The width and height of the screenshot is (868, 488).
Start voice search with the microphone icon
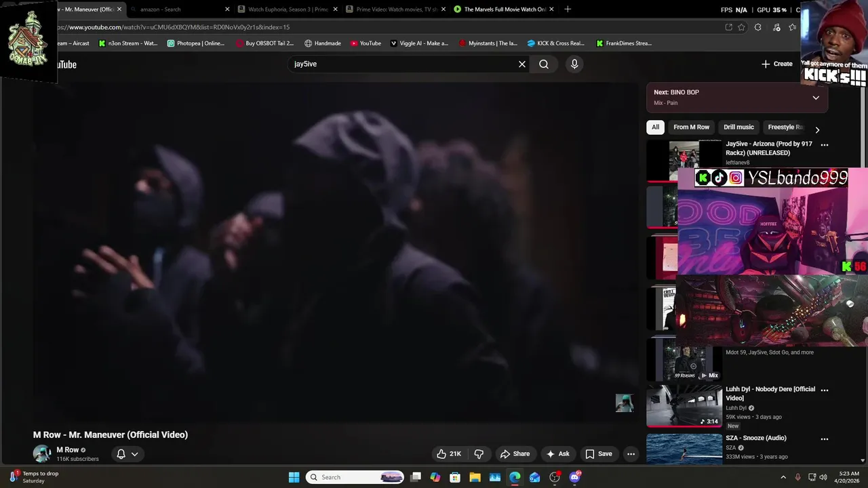click(574, 64)
